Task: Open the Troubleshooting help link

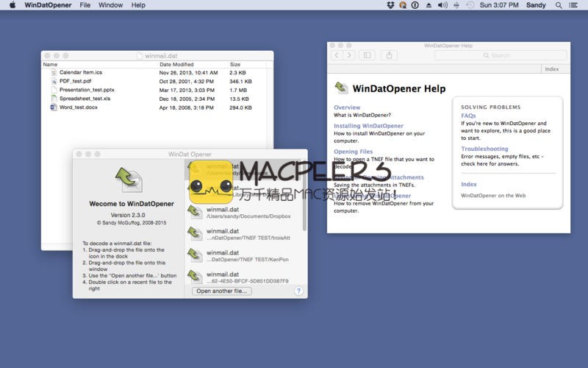Action: (484, 149)
